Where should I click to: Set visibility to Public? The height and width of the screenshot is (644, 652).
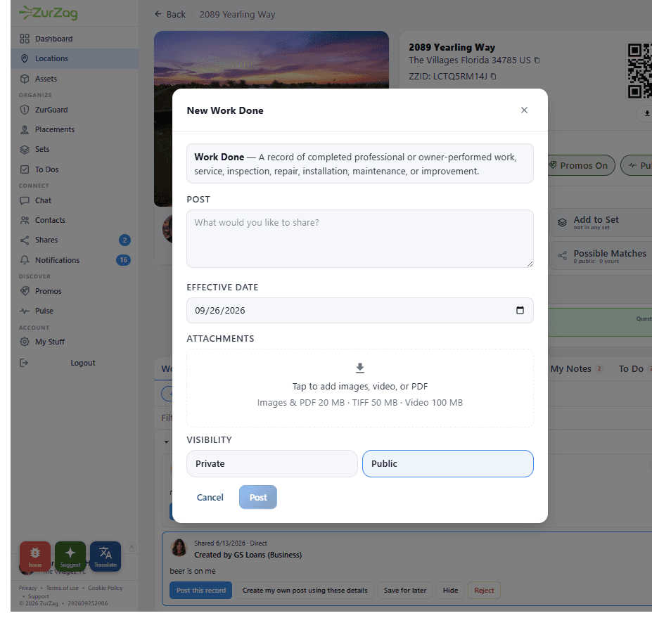point(448,463)
